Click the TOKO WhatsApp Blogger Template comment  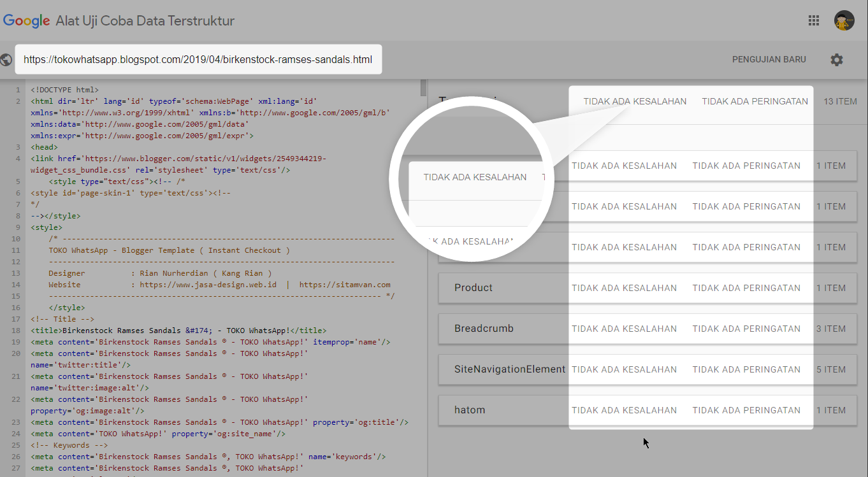(x=169, y=250)
